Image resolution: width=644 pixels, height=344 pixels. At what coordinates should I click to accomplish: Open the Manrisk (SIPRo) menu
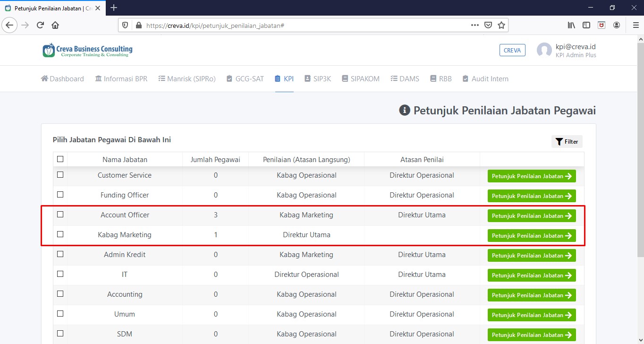[187, 79]
